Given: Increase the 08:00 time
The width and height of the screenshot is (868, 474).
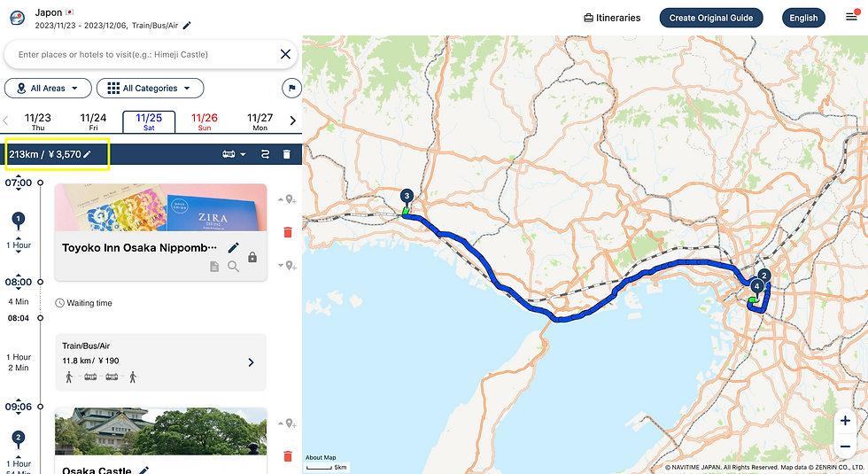Looking at the screenshot, I should [19, 275].
